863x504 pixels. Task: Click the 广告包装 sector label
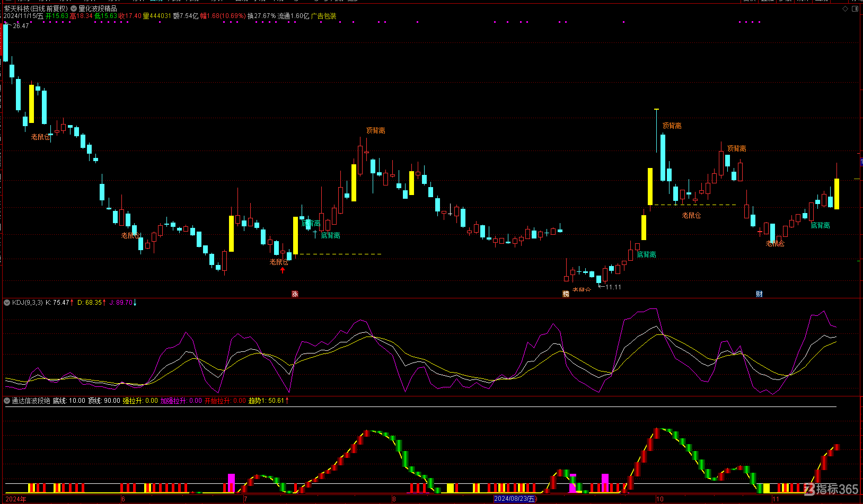pyautogui.click(x=324, y=16)
